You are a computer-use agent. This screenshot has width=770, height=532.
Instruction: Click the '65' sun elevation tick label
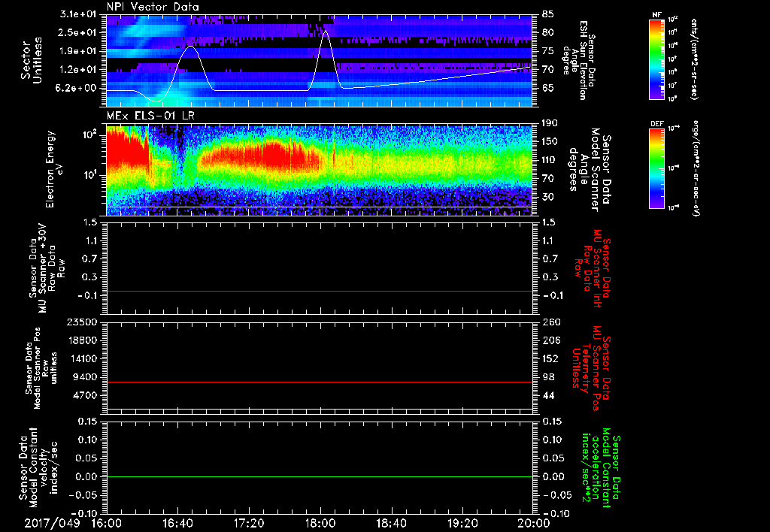click(x=548, y=89)
